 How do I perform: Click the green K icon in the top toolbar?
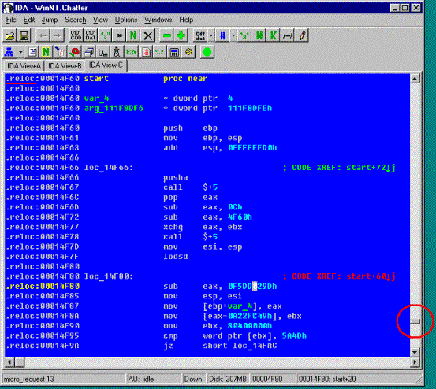tap(273, 35)
